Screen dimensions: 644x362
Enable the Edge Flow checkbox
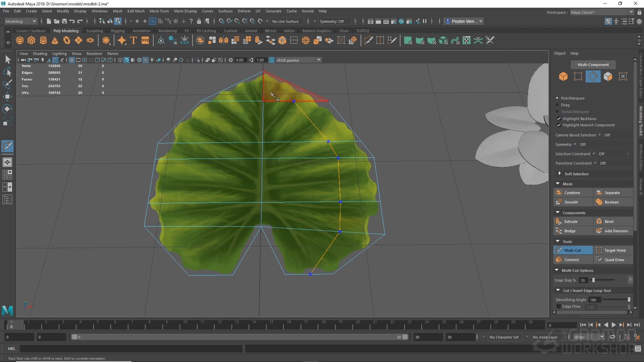559,306
